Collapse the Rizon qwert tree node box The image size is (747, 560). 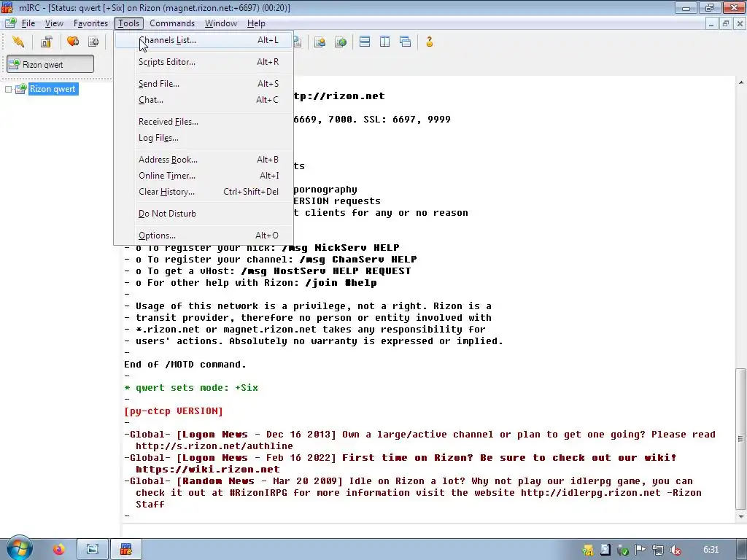pos(8,89)
